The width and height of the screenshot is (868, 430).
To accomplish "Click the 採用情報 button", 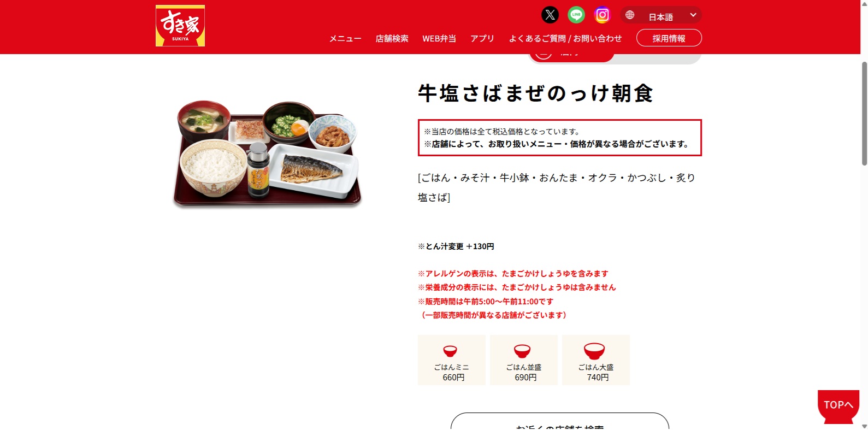I will [x=669, y=38].
